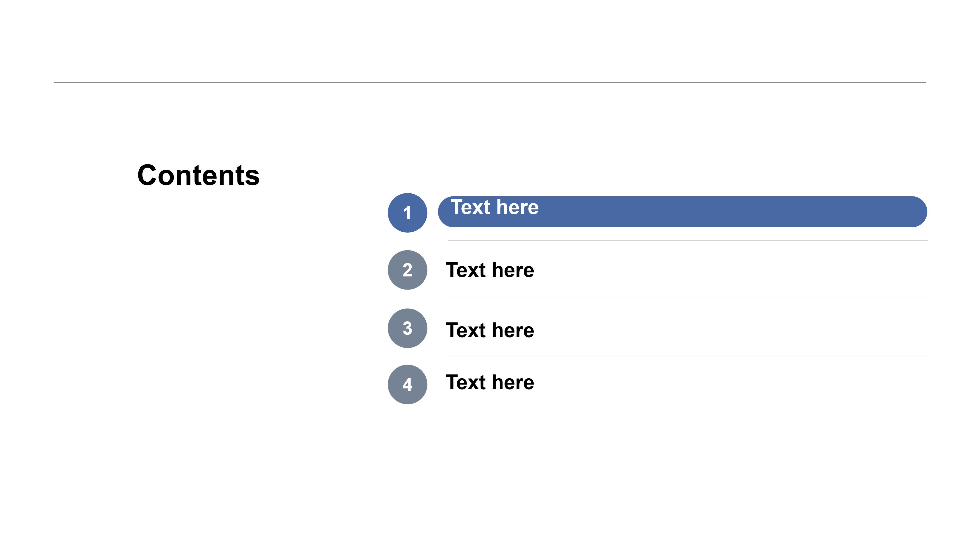Click "Text here" beside circle 4
This screenshot has width=980, height=551.
coord(490,382)
